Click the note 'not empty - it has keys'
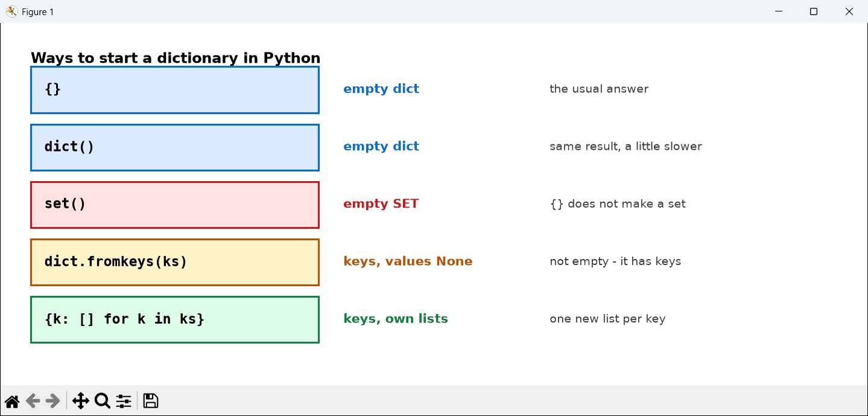Image resolution: width=868 pixels, height=416 pixels. point(615,261)
